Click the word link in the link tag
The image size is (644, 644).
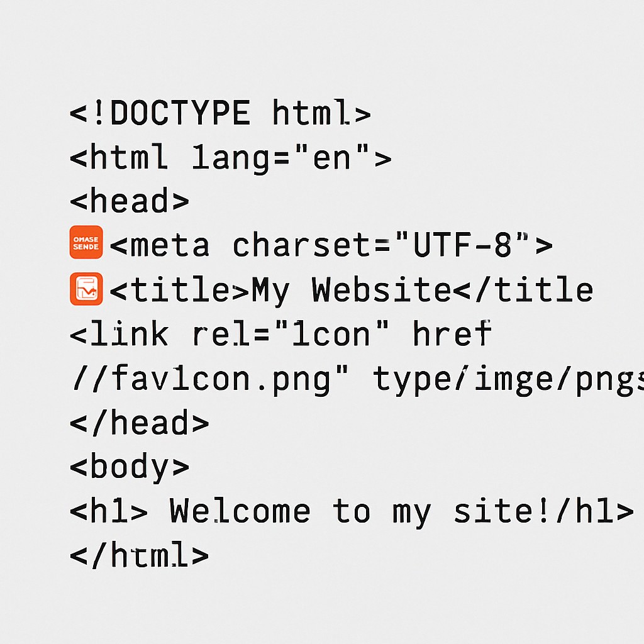[129, 333]
